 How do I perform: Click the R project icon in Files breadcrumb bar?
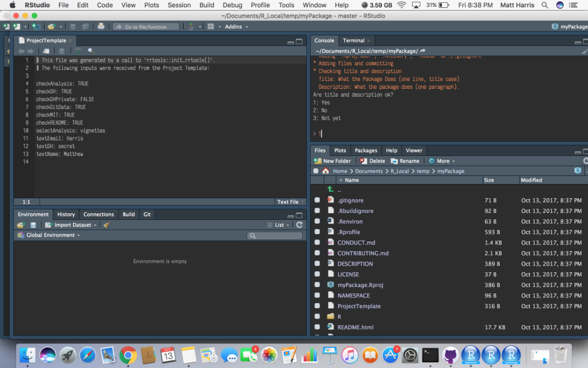[578, 171]
